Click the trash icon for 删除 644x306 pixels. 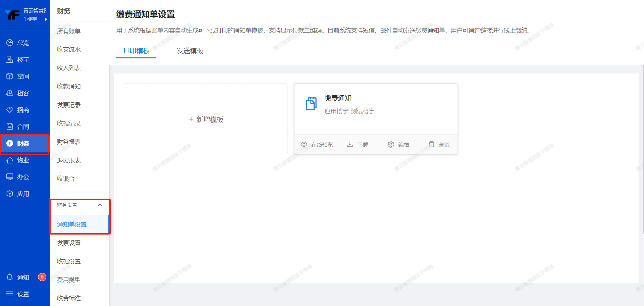[x=431, y=144]
